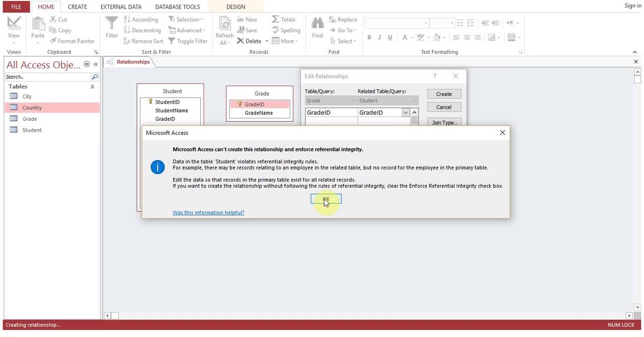
Task: Select the City table
Action: (52, 96)
